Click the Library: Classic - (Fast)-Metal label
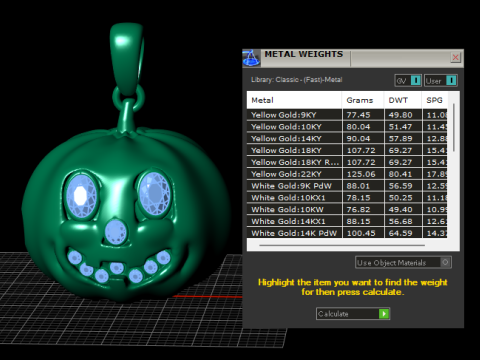This screenshot has width=480, height=360. pos(296,80)
